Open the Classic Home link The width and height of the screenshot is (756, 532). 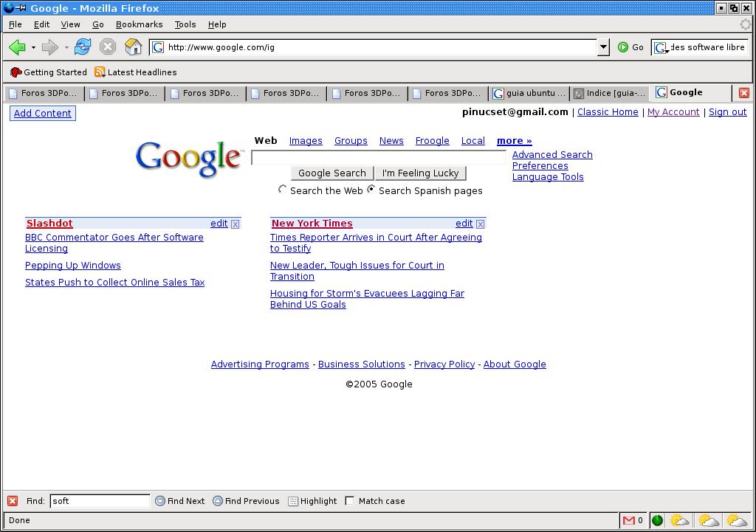pos(608,112)
